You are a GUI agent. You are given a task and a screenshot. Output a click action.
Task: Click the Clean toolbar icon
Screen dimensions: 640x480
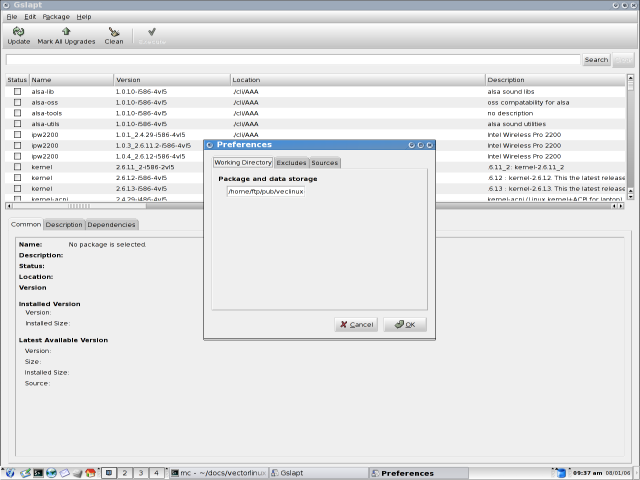[114, 32]
